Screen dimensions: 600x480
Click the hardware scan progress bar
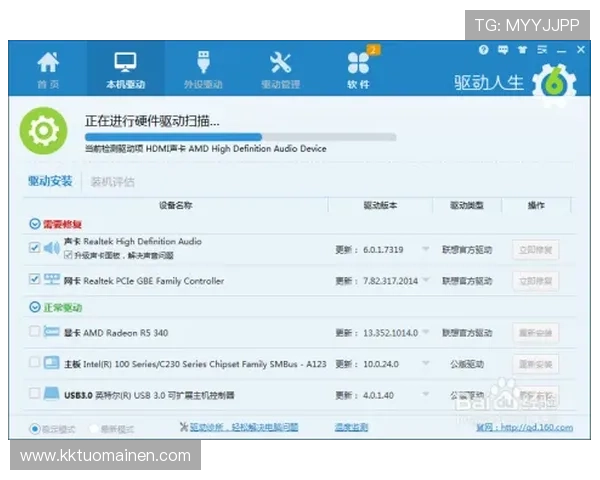[240, 137]
